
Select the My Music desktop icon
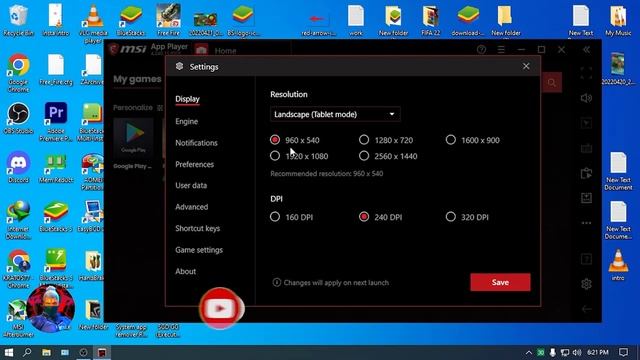tap(618, 20)
